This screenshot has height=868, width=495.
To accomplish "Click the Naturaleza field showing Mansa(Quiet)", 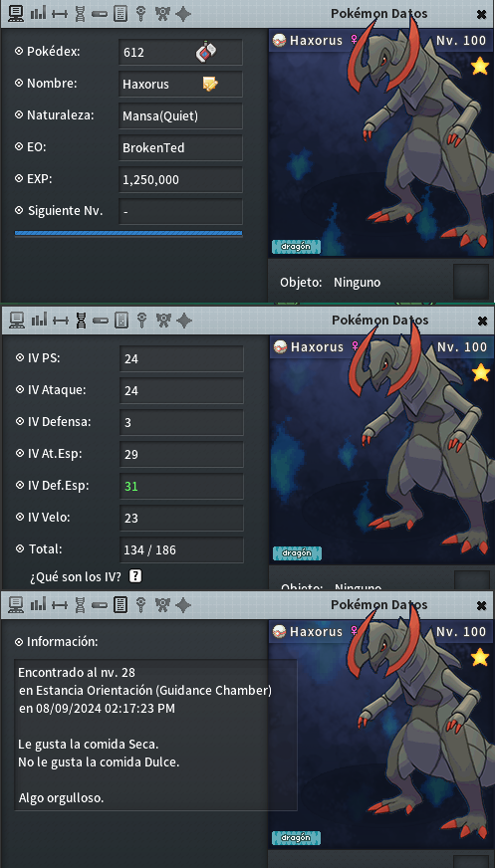I will (180, 115).
